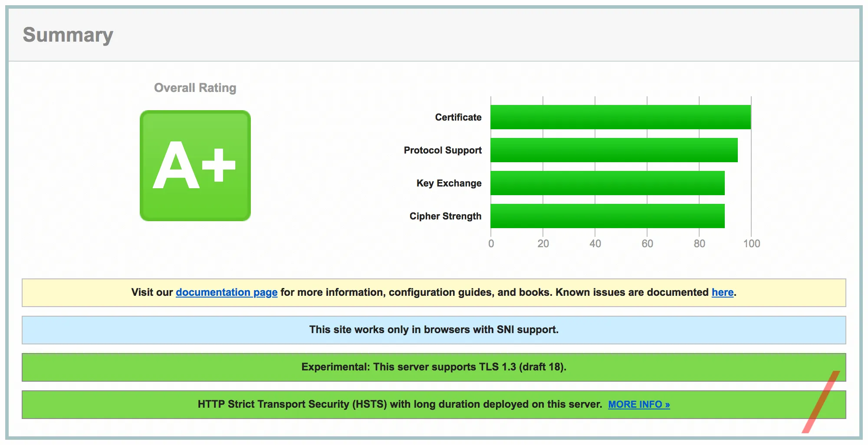Image resolution: width=868 pixels, height=445 pixels.
Task: Click the 0 mark on the score axis
Action: pos(491,244)
